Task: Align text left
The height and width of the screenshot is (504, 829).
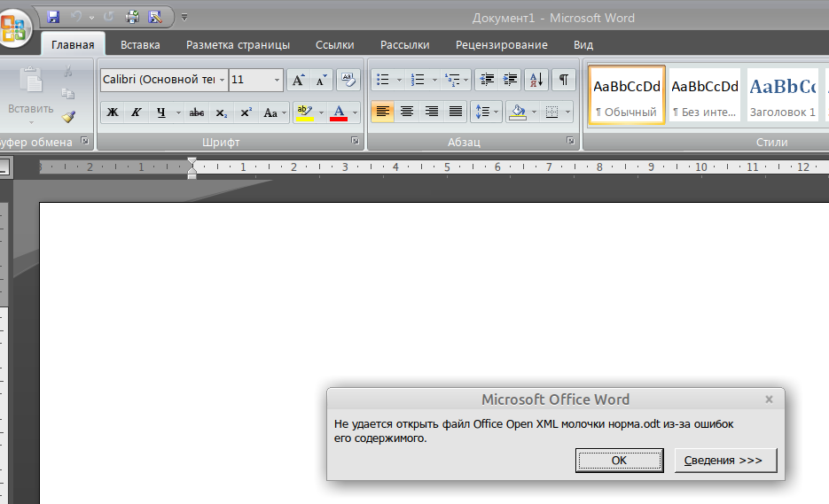Action: point(383,112)
